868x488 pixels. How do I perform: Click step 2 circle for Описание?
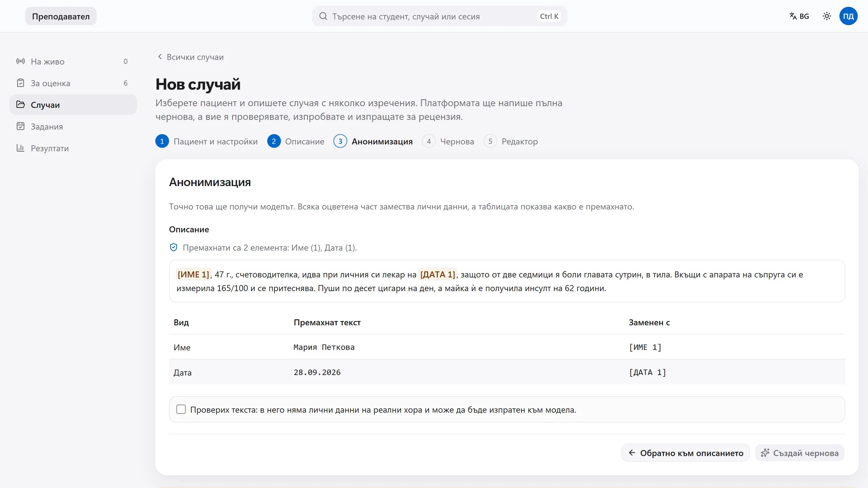tap(274, 141)
